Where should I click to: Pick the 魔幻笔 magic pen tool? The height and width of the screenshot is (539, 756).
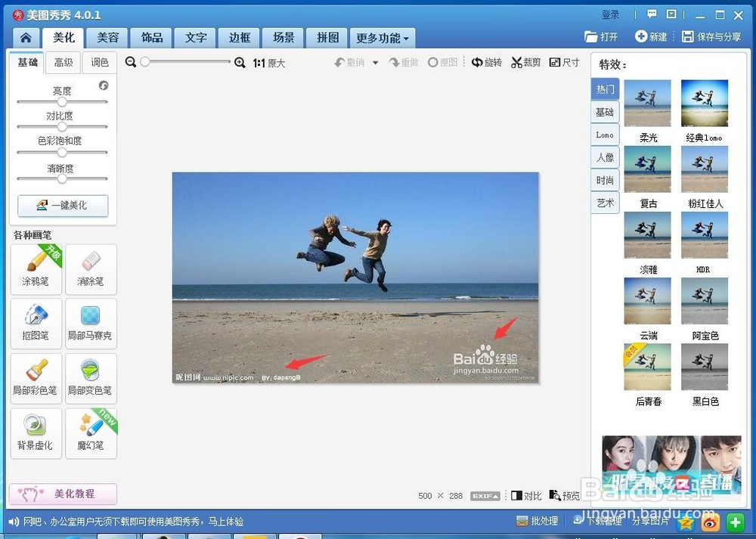point(91,432)
